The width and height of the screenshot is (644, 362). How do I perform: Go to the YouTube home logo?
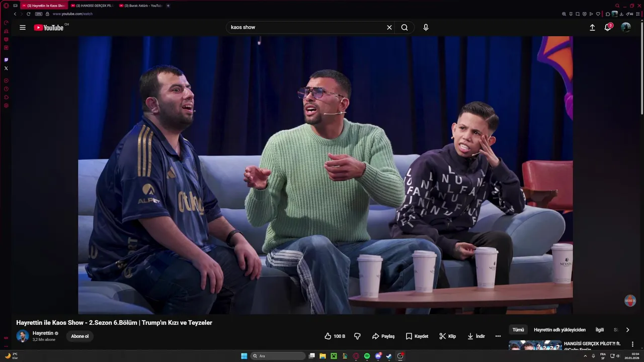[49, 28]
